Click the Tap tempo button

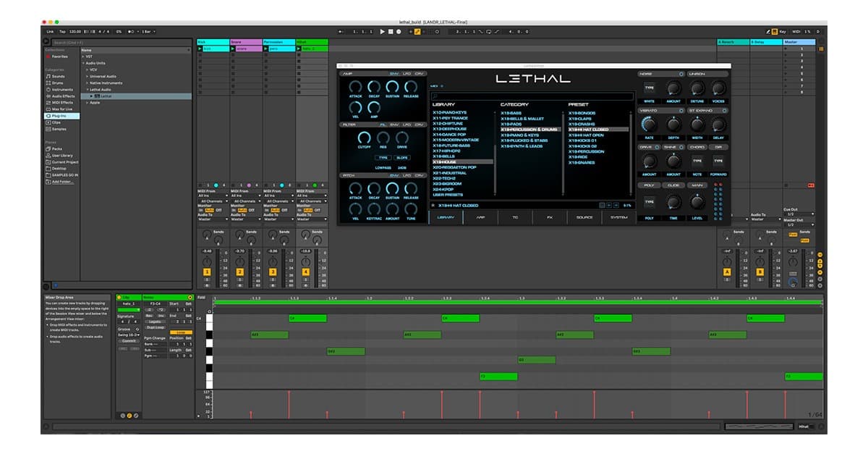[x=62, y=32]
